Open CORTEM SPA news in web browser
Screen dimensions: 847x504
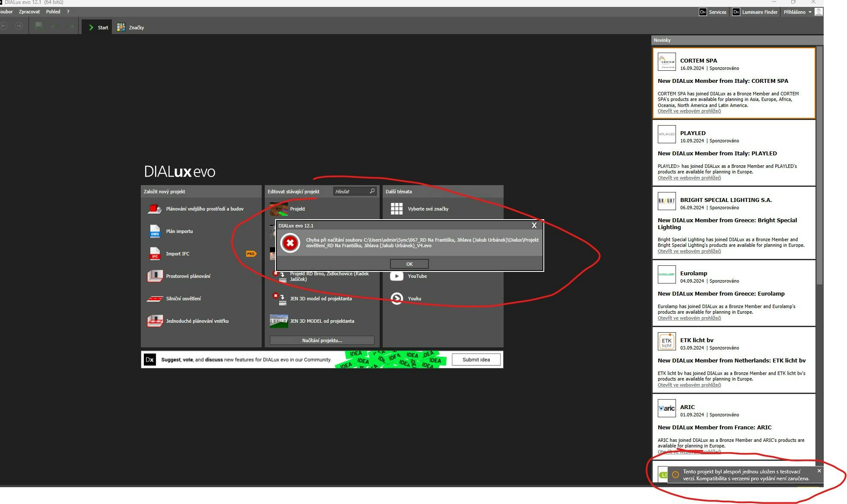click(689, 111)
